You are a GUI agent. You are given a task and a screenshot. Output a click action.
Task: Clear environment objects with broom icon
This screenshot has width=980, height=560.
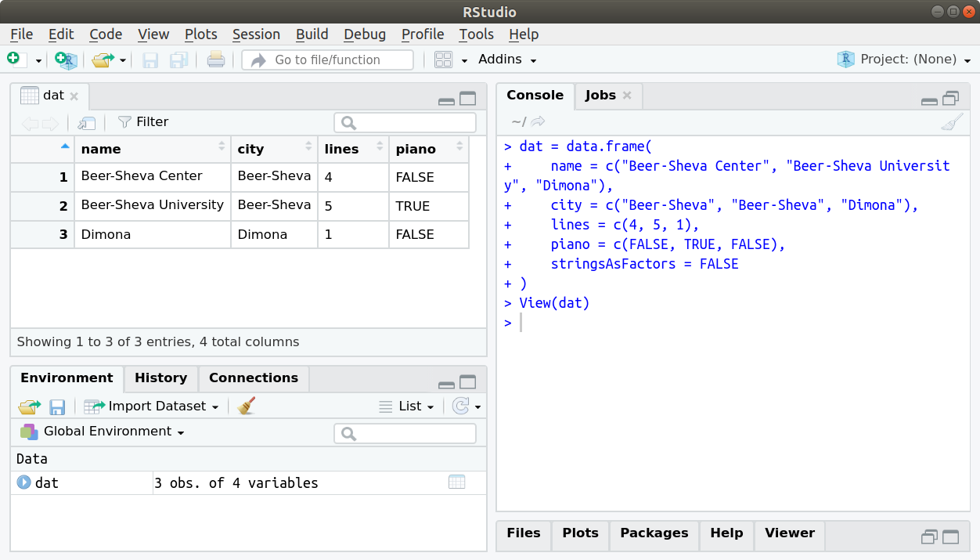point(247,406)
